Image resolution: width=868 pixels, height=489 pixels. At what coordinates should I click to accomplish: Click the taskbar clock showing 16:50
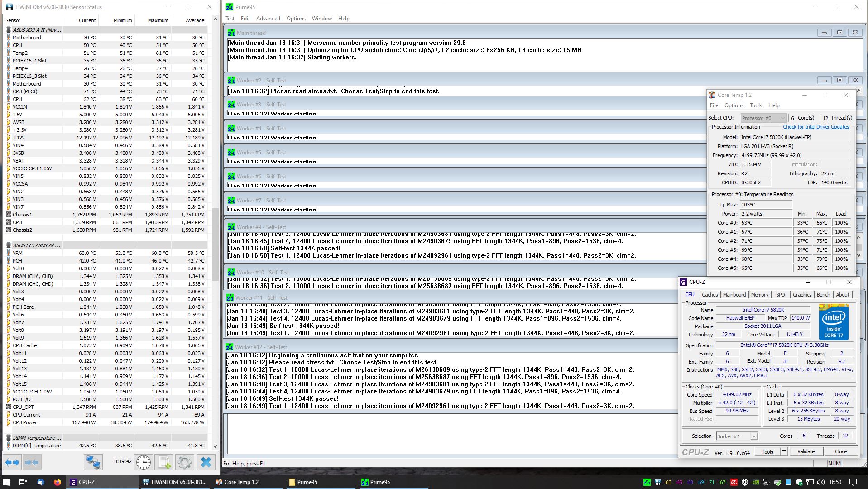(x=835, y=482)
